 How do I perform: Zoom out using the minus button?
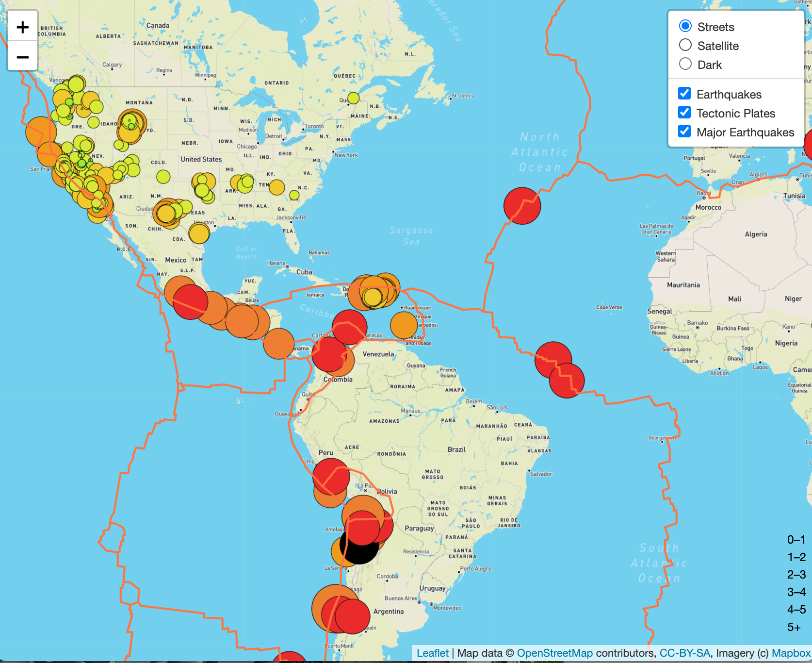(22, 57)
